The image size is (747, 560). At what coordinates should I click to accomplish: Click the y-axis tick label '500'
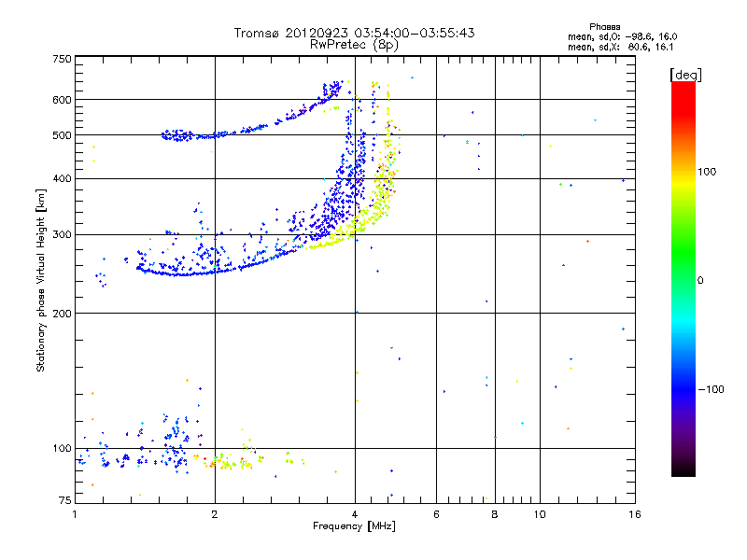coord(62,135)
